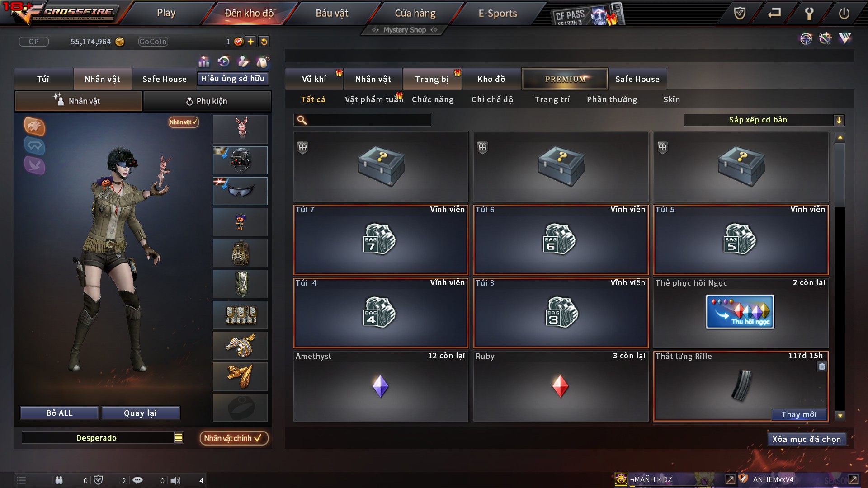Viewport: 868px width, 488px height.
Task: Click the Xóa mục đã chọn button
Action: 807,439
